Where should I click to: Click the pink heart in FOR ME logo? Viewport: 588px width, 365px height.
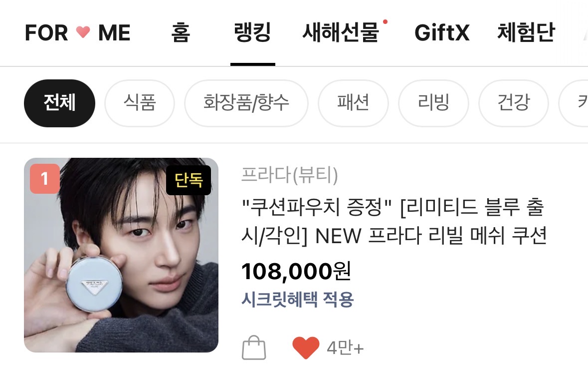tap(83, 32)
